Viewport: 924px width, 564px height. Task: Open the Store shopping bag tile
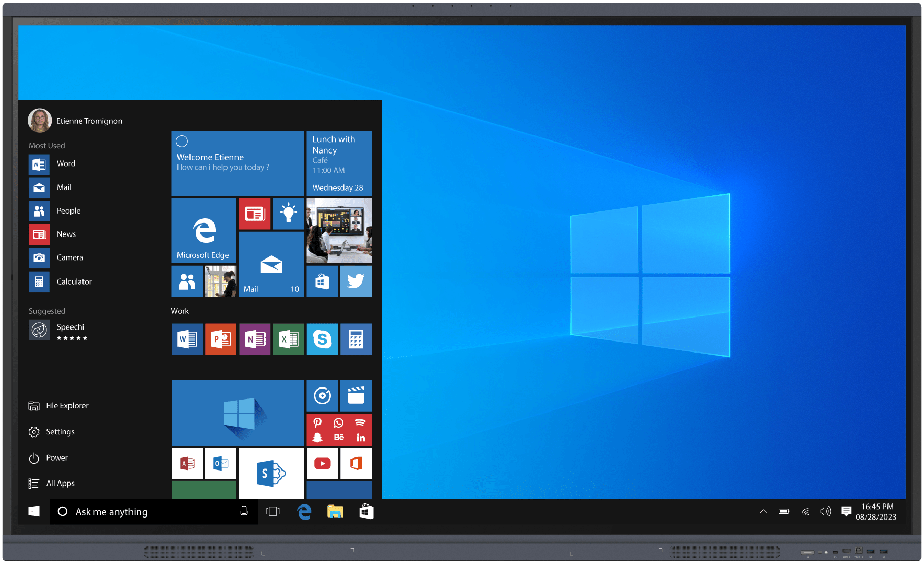click(322, 281)
